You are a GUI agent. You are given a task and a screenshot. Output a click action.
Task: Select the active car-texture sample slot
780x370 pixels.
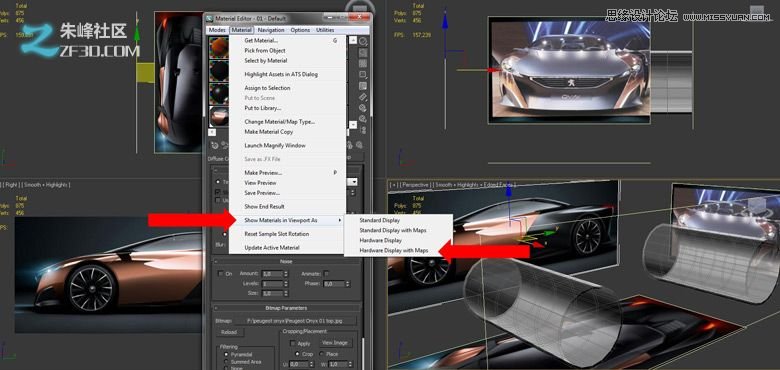pos(219,116)
